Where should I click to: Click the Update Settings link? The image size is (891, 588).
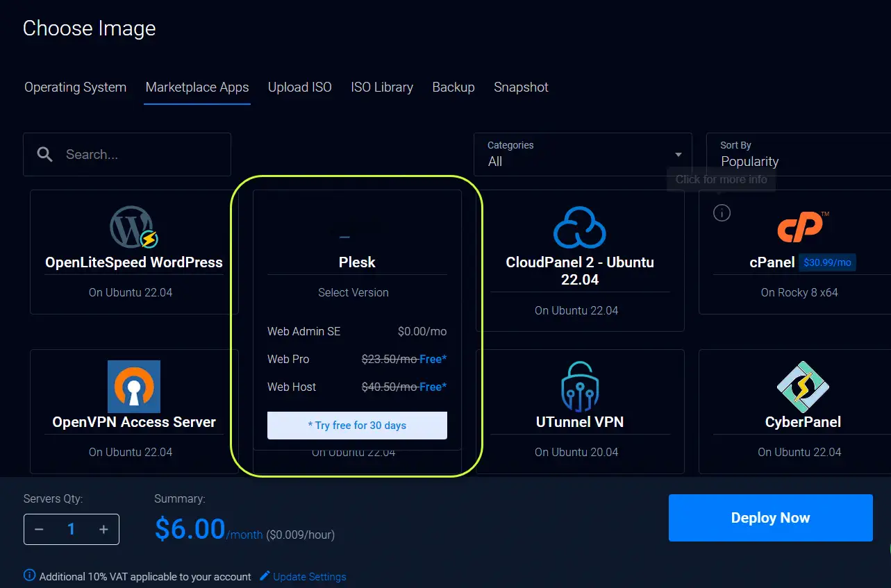[309, 577]
